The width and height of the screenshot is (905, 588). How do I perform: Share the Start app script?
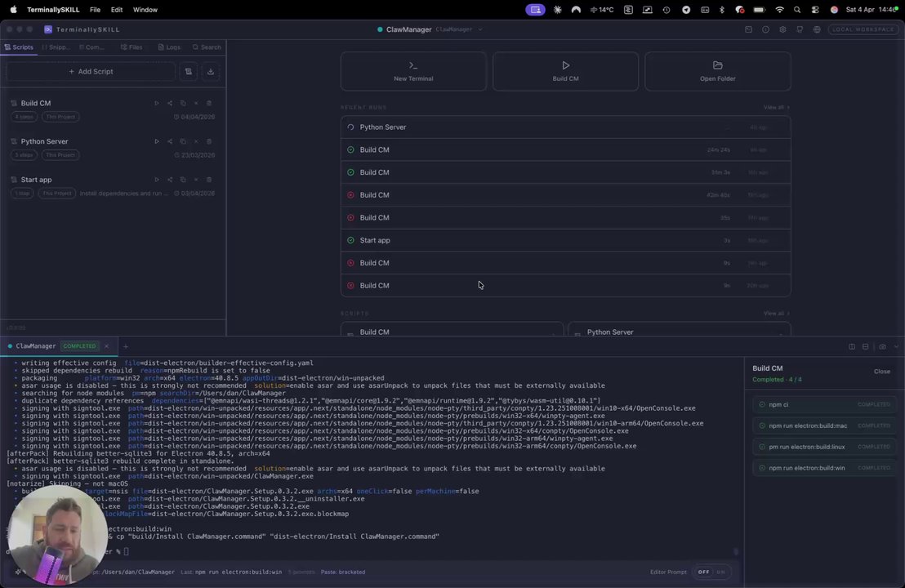coord(170,180)
